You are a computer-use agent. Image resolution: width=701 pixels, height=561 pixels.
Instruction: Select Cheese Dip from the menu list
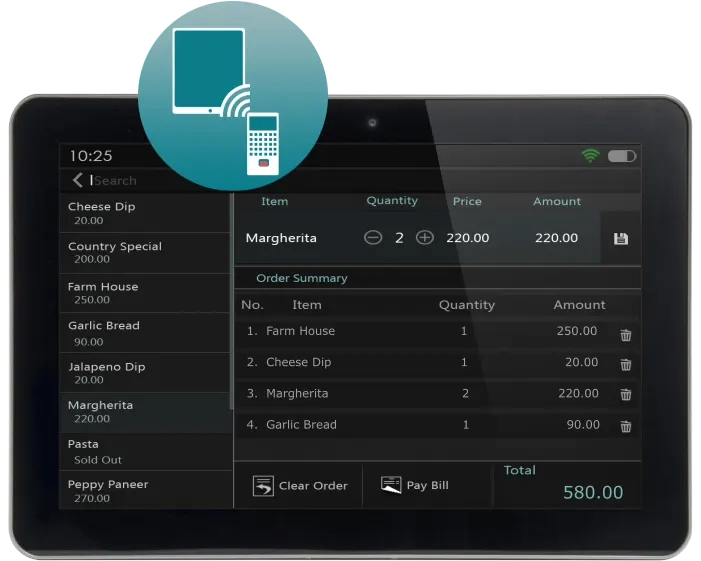145,213
